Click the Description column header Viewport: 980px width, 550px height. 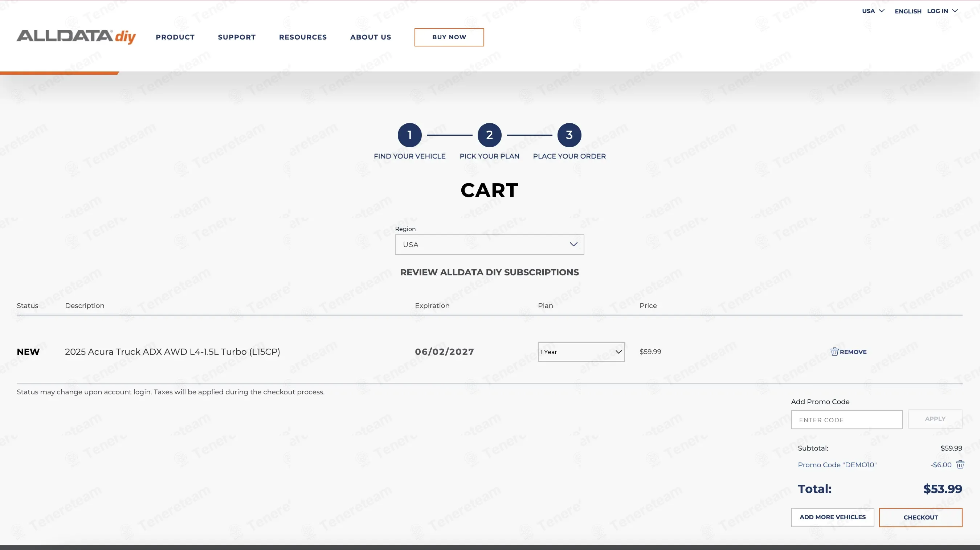pyautogui.click(x=85, y=305)
